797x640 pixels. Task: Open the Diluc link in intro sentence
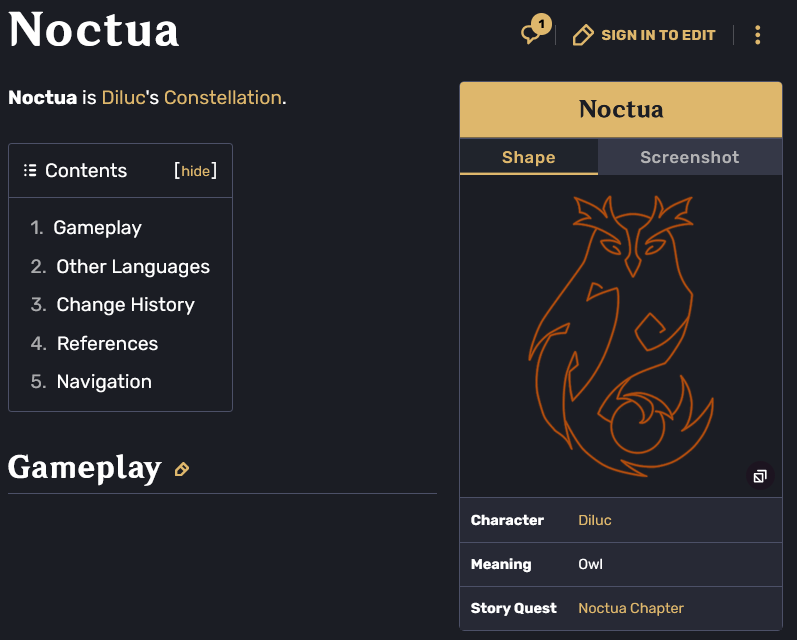[x=123, y=97]
